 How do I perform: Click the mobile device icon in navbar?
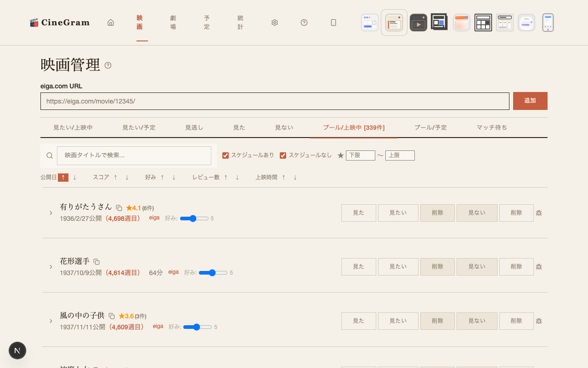[x=334, y=23]
